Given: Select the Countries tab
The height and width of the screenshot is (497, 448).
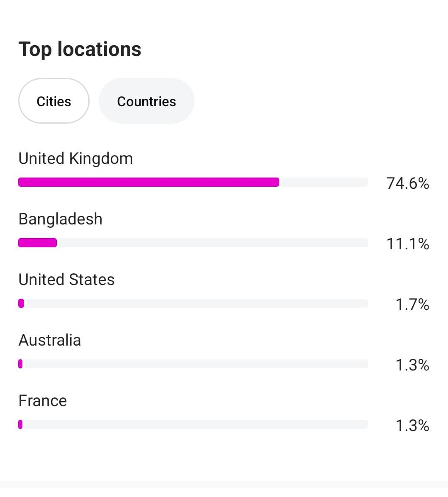Looking at the screenshot, I should point(146,101).
